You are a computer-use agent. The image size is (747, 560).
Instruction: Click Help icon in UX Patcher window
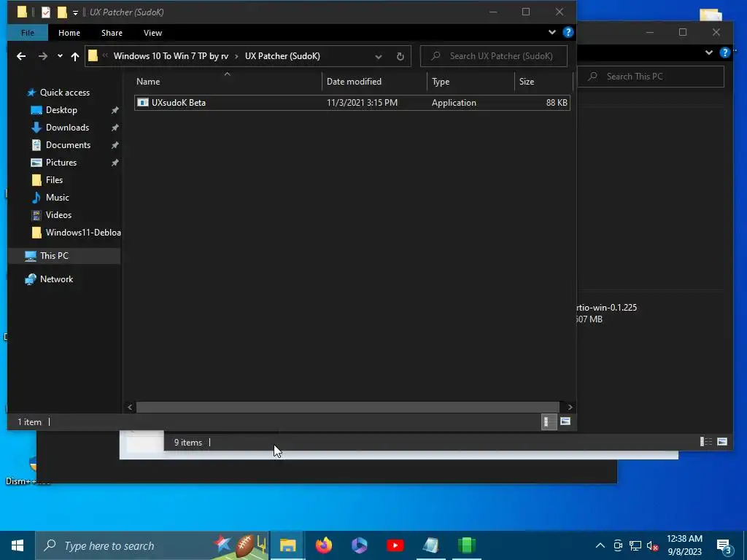[x=568, y=32]
